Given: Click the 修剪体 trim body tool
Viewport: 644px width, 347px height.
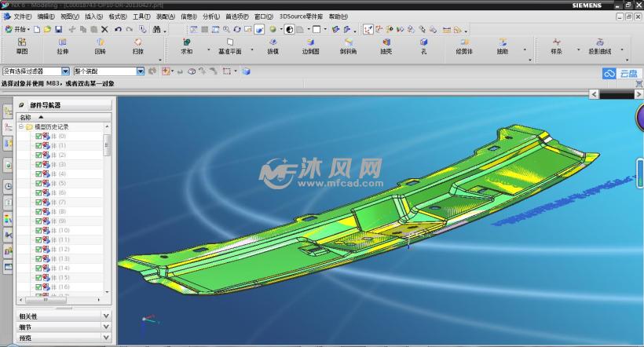Looking at the screenshot, I should tap(464, 46).
